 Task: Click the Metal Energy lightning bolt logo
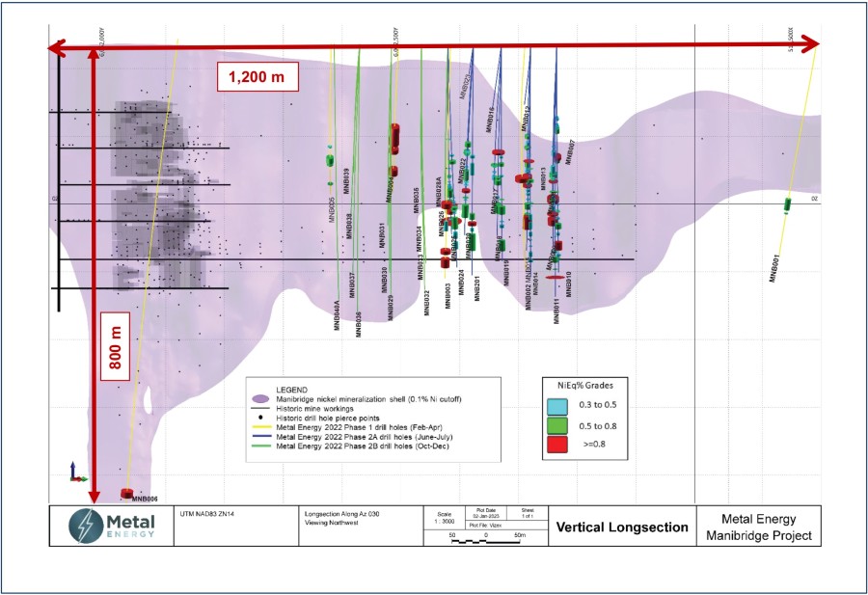pos(87,526)
